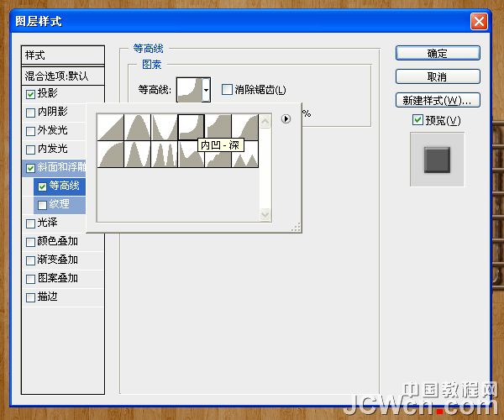Check the 消除锯齿(L) anti-alias option
The width and height of the screenshot is (504, 420).
click(x=227, y=89)
